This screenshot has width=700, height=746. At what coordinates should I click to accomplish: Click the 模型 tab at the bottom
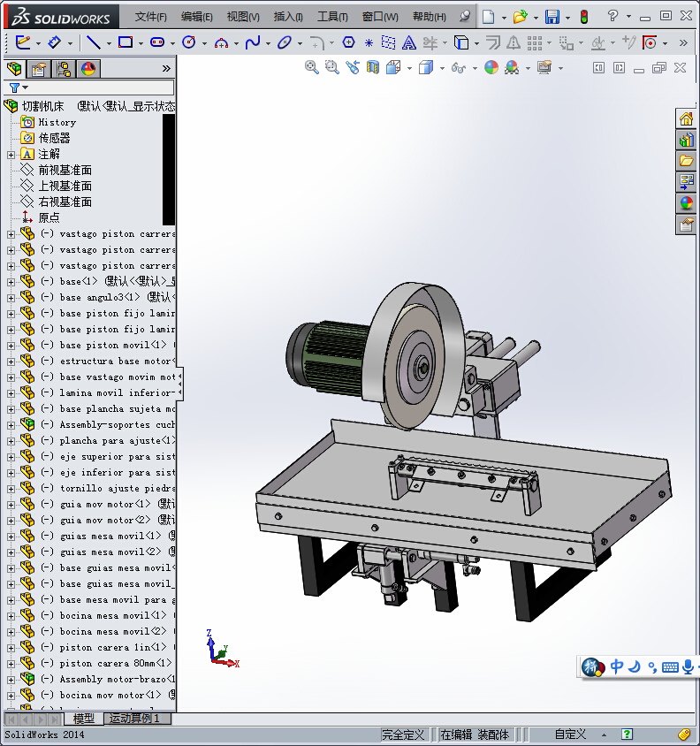[x=83, y=719]
